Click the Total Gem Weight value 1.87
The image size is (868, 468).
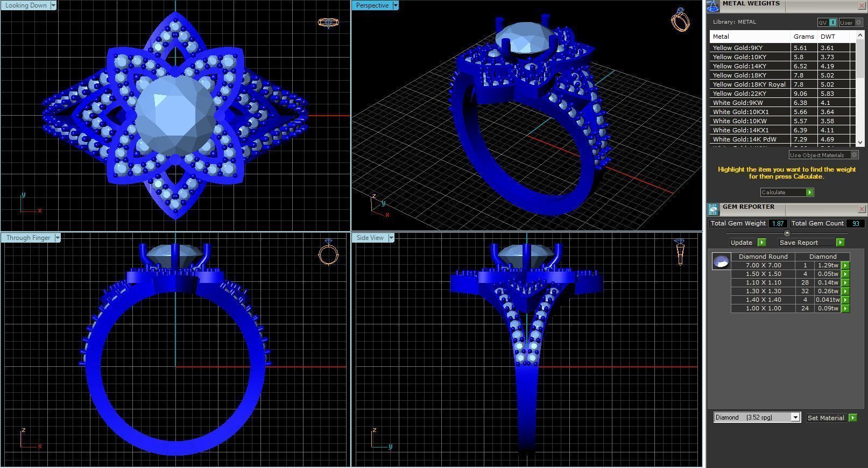778,223
